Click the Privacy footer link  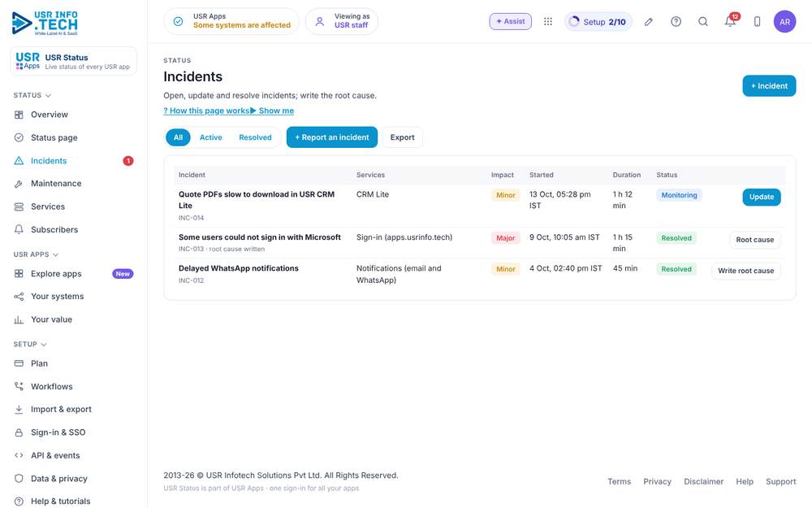tap(657, 481)
